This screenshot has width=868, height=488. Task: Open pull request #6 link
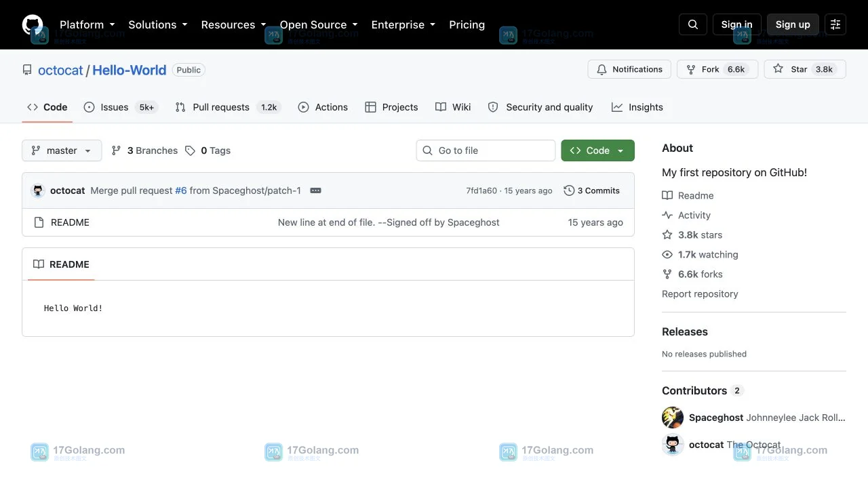(x=181, y=190)
